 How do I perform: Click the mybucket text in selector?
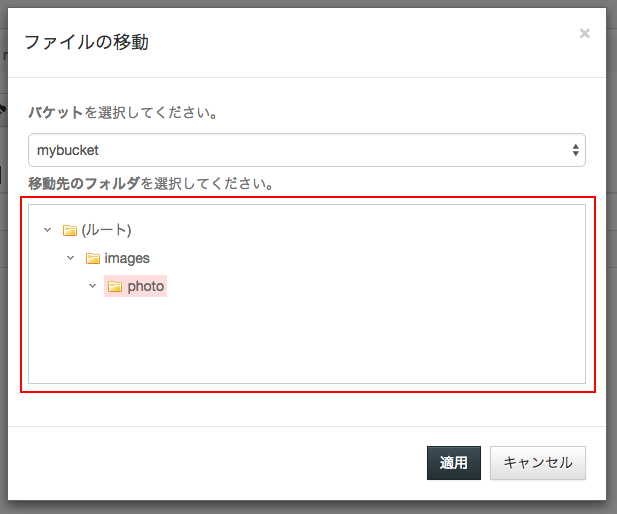[68, 150]
